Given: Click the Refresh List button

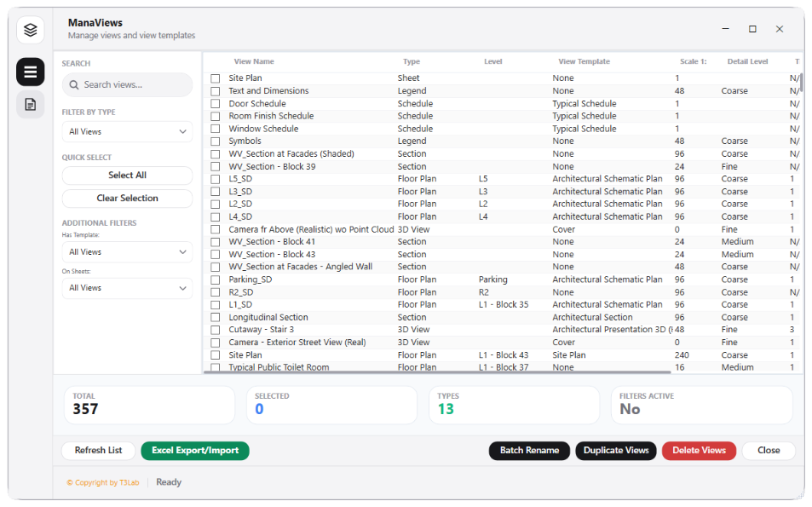Looking at the screenshot, I should tap(98, 451).
